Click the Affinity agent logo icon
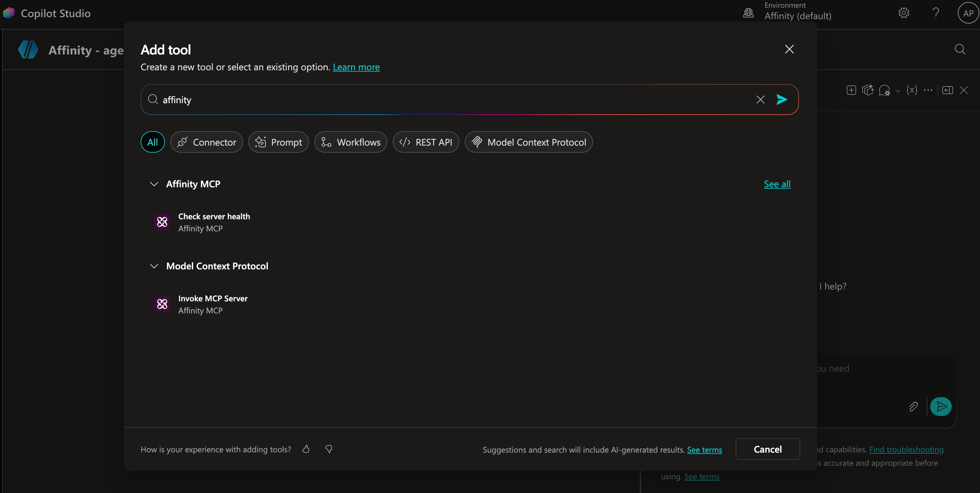Screen dimensions: 980x493 (x=28, y=50)
